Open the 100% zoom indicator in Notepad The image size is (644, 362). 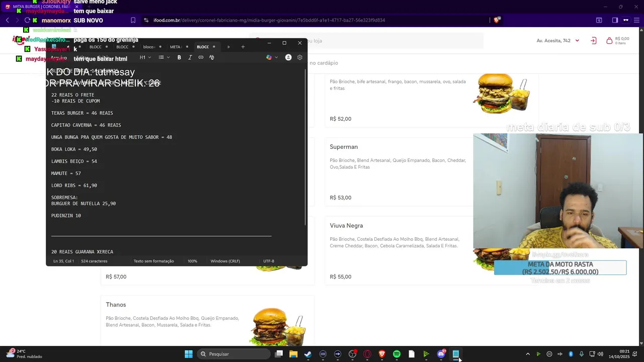192,261
